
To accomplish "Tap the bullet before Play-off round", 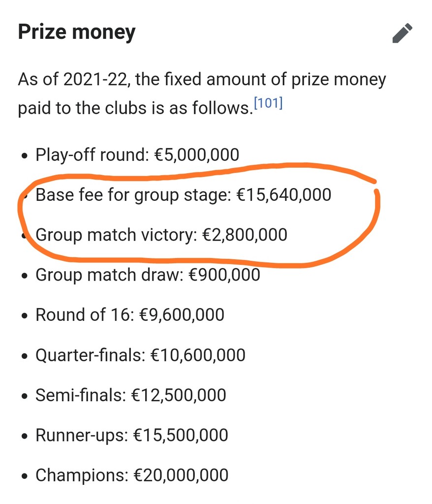I will (x=24, y=157).
